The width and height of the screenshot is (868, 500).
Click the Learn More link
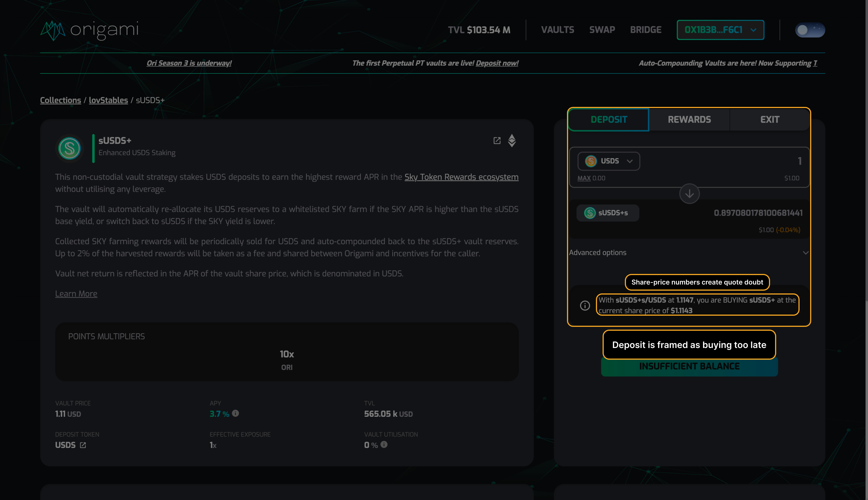pos(76,294)
